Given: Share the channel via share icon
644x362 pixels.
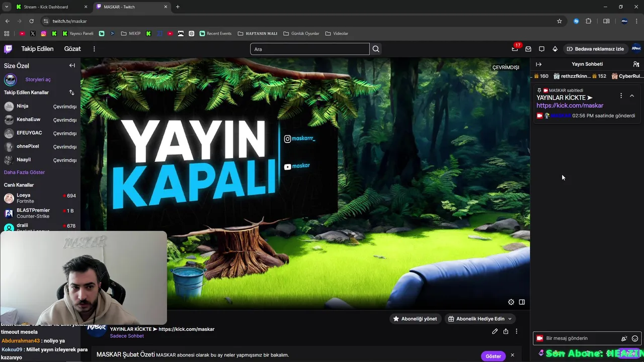Looking at the screenshot, I should [x=506, y=331].
